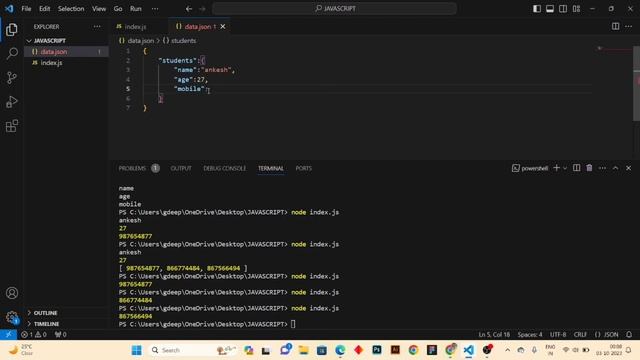Click the JAVASCRIPT command center search box
Screen dimensions: 640x360
coord(334,9)
